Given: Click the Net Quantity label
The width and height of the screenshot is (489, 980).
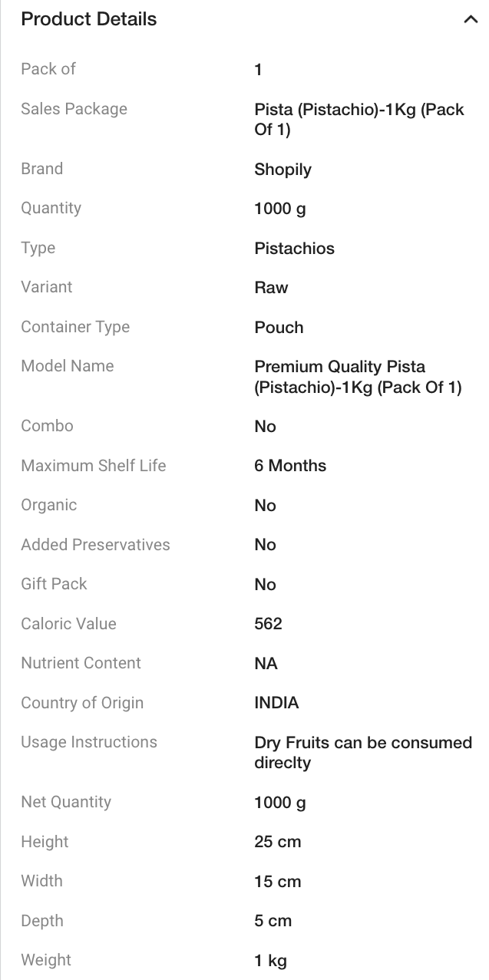Looking at the screenshot, I should point(66,802).
